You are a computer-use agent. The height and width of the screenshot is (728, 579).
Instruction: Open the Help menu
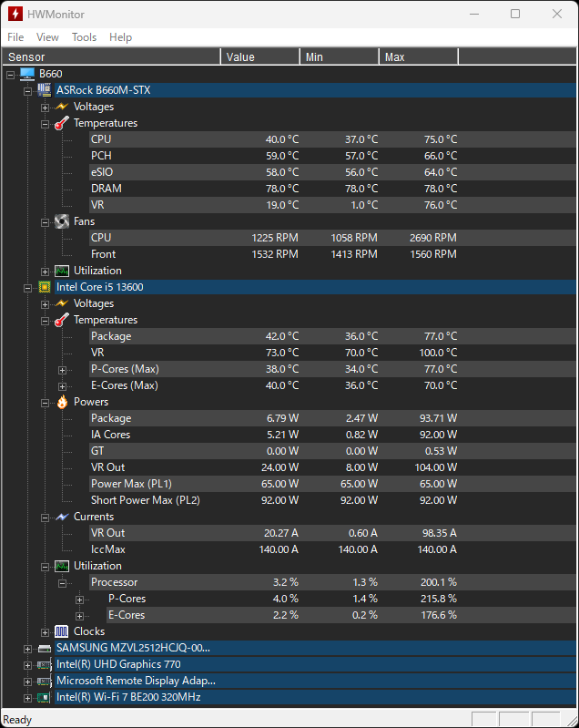pos(120,37)
